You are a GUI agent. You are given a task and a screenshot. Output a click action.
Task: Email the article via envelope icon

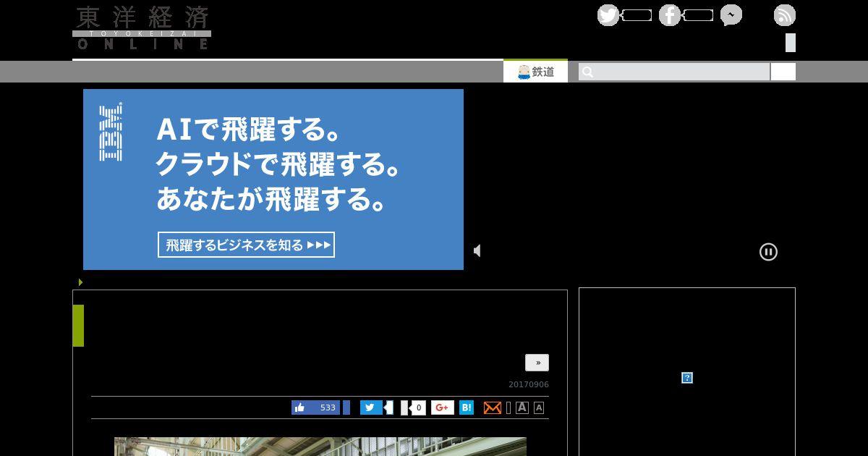(493, 408)
